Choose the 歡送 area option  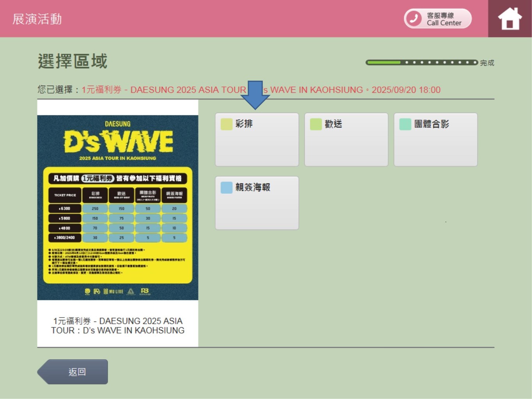pos(346,140)
